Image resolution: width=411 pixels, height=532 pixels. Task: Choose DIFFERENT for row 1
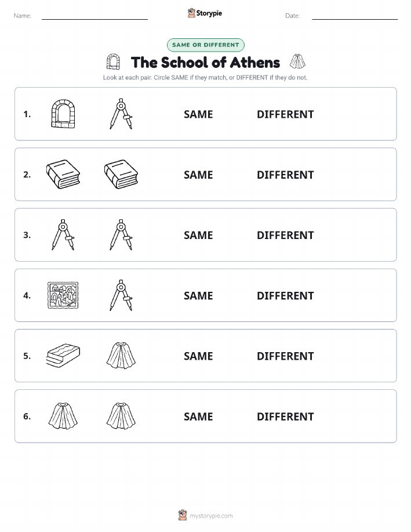pyautogui.click(x=285, y=114)
